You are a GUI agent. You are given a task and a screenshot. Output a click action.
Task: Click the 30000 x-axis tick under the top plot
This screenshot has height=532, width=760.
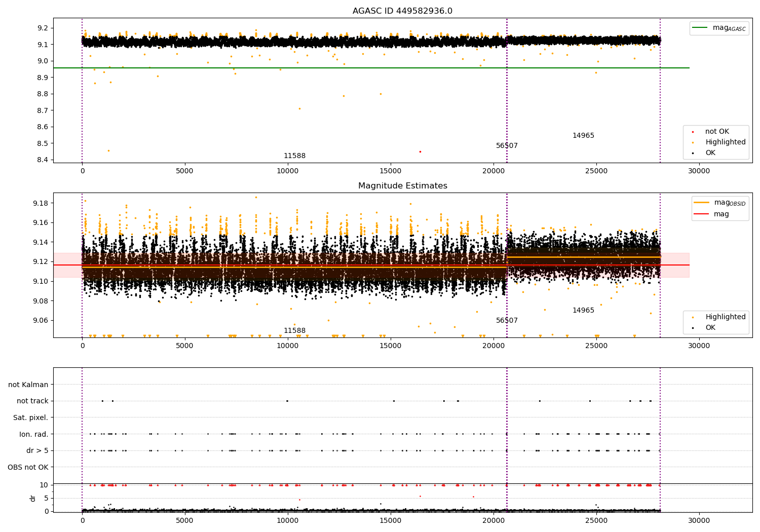pyautogui.click(x=699, y=171)
